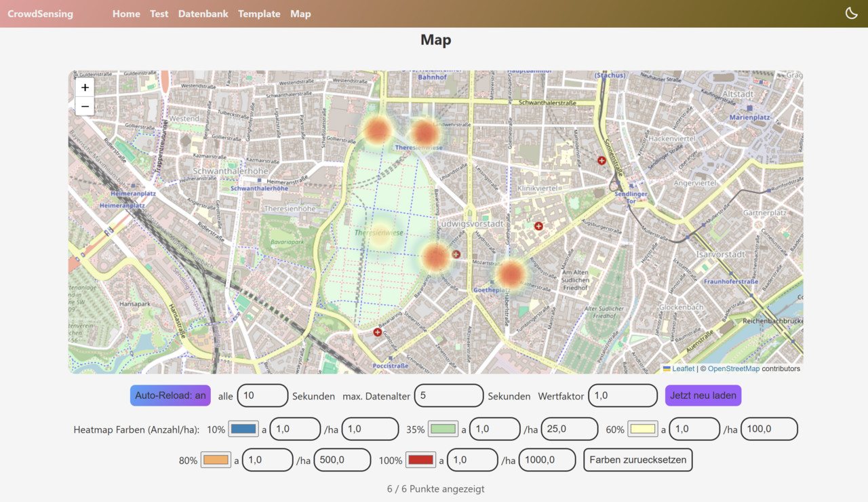Open the yellow 60% color picker
The image size is (868, 502).
pyautogui.click(x=642, y=429)
